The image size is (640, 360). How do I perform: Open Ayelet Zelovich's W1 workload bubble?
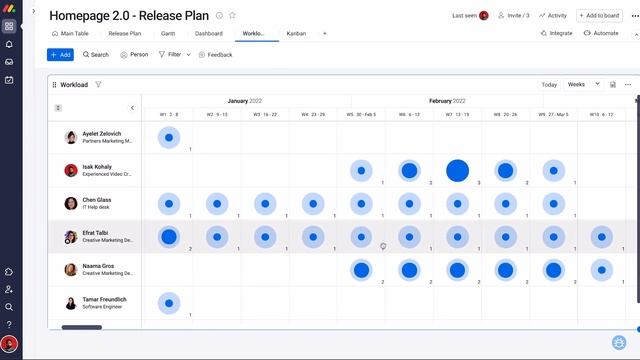pos(169,138)
